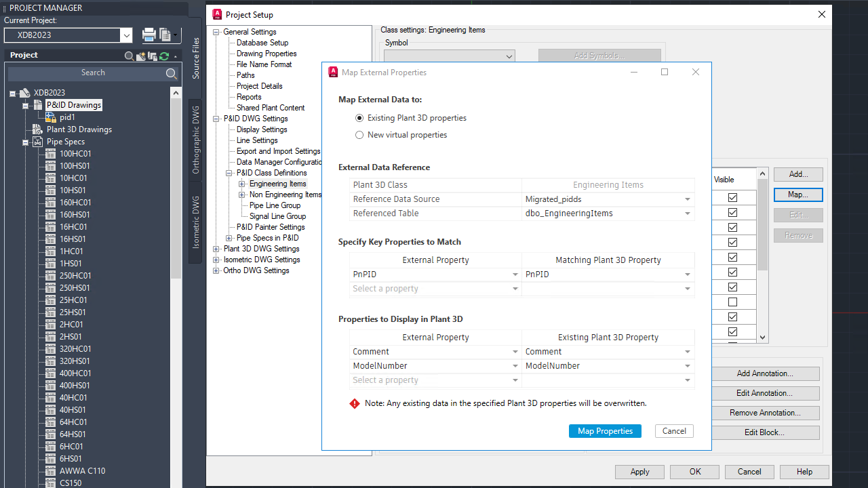Click the Project tree vertical scrollbar
The image size is (868, 488).
click(176, 188)
